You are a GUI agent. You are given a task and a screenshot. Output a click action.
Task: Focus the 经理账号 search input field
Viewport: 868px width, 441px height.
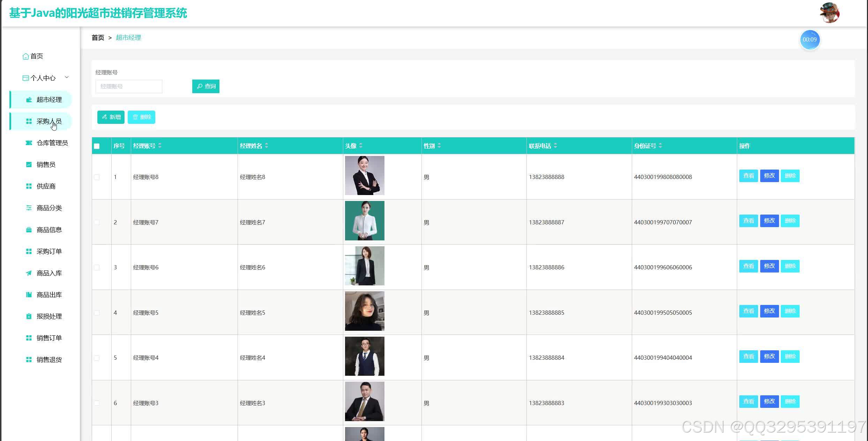(129, 87)
